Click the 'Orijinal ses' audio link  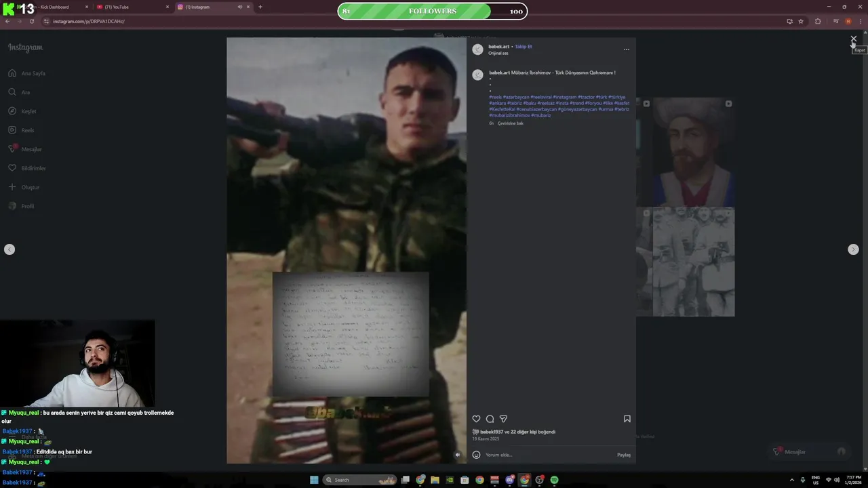pos(498,53)
